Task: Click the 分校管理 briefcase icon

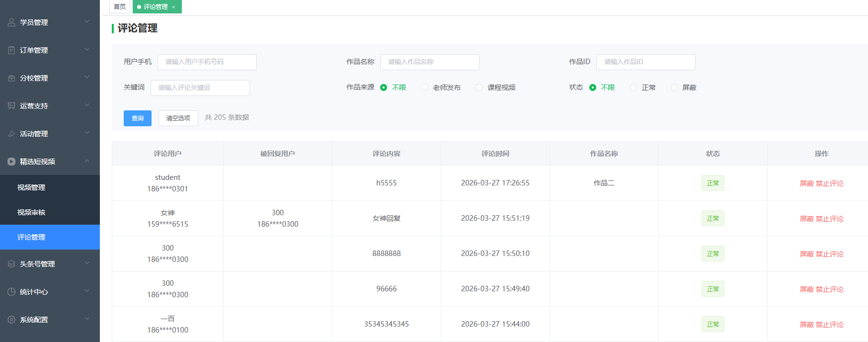Action: (x=11, y=78)
